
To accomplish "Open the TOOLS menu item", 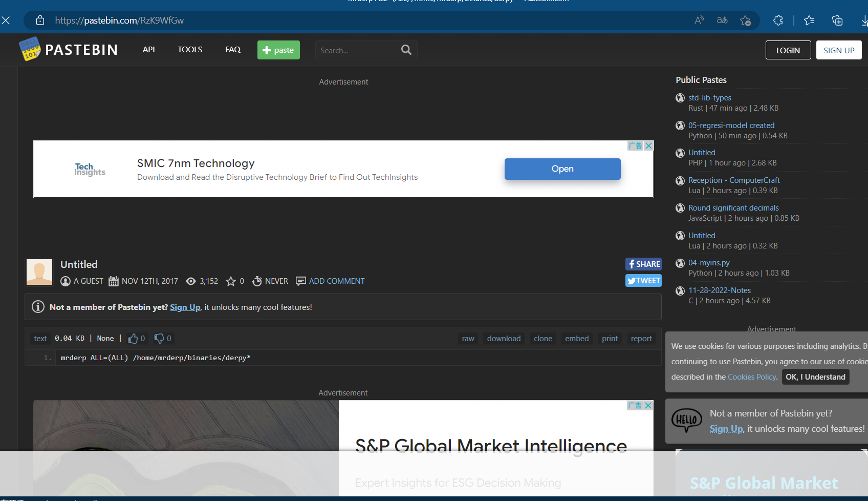I will pos(190,50).
